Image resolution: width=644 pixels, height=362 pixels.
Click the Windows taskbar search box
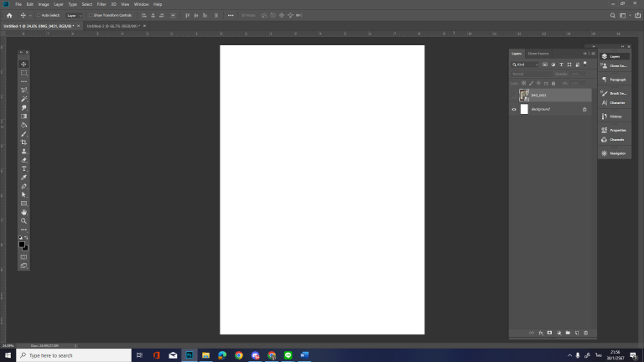75,355
